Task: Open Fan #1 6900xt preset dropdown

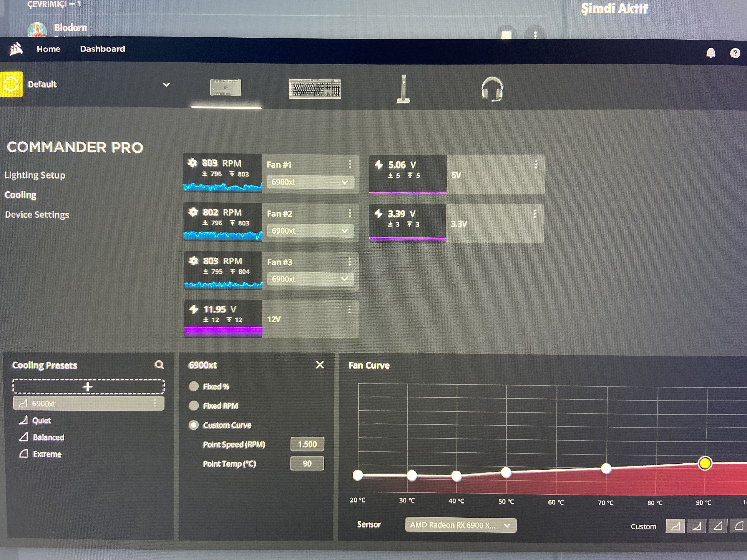Action: click(x=310, y=182)
